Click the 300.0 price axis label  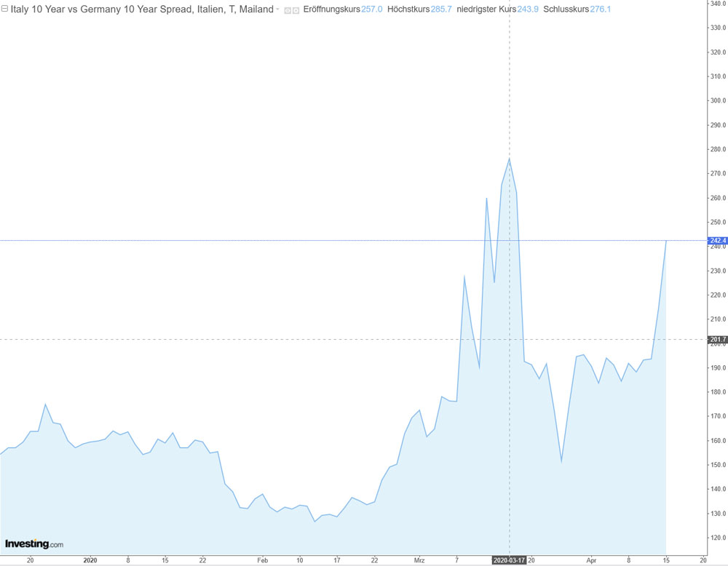(718, 100)
